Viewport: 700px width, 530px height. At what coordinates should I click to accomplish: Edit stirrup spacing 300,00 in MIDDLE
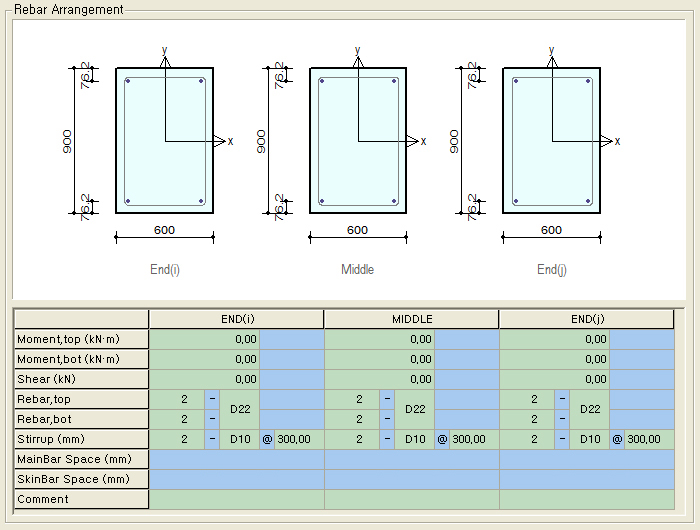click(x=474, y=439)
